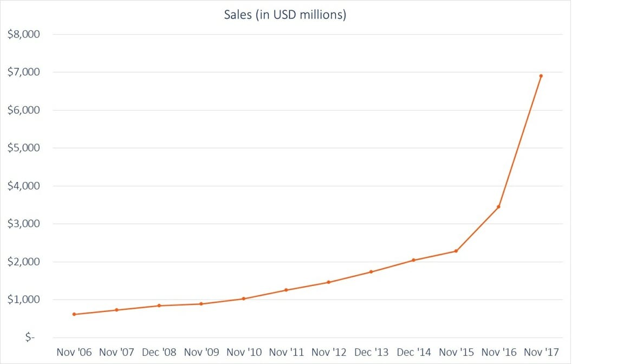Click the Nov '17 data point
The width and height of the screenshot is (624, 364).
[541, 76]
